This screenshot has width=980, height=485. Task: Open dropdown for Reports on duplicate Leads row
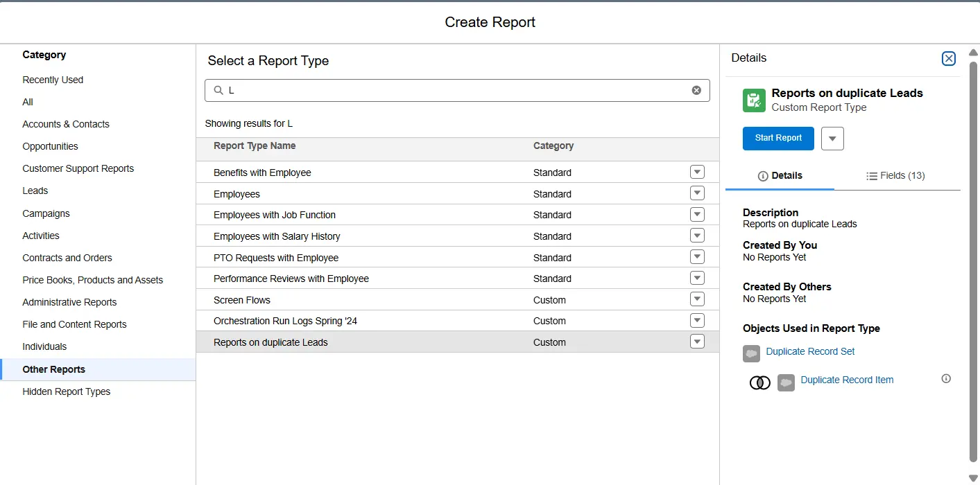coord(697,341)
